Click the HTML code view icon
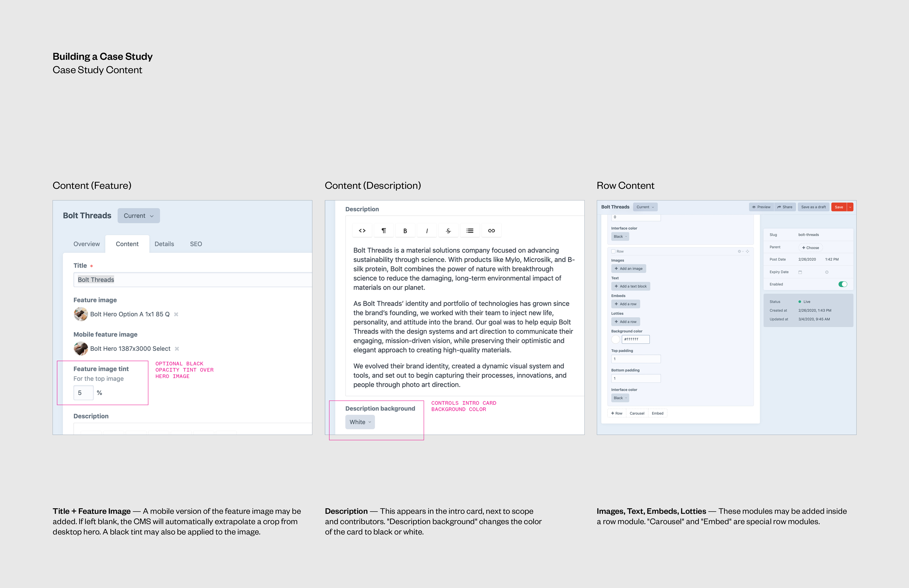 click(x=362, y=231)
